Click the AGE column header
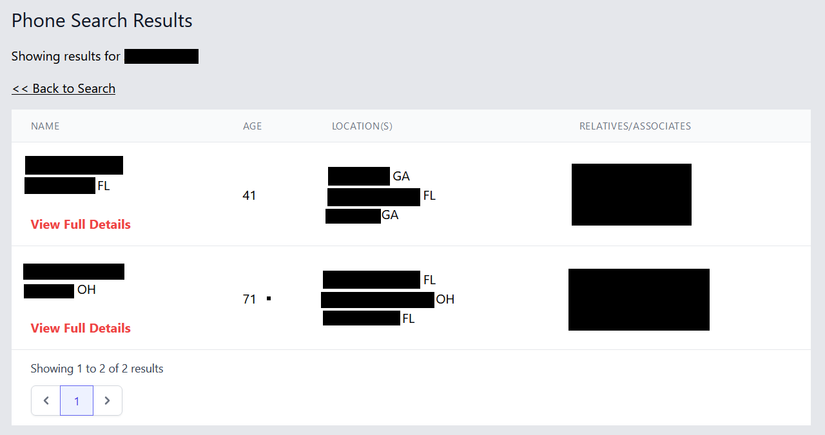This screenshot has width=825, height=435. click(x=253, y=126)
